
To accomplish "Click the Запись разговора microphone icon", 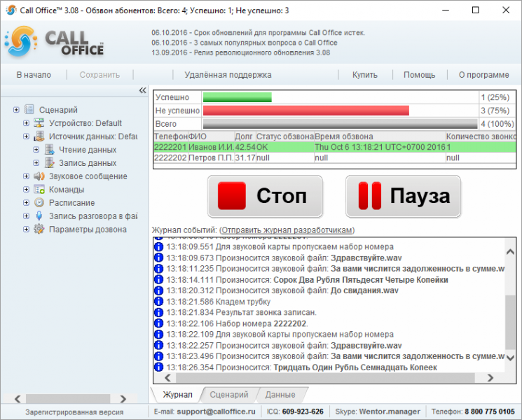I will pyautogui.click(x=39, y=216).
